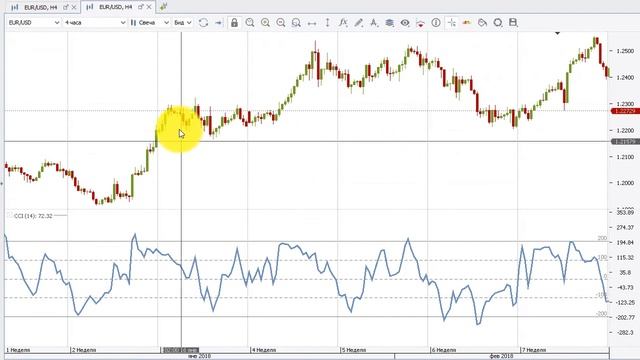Viewport: 640px width, 360px height.
Task: Click the save template disk icon
Action: coord(513,23)
